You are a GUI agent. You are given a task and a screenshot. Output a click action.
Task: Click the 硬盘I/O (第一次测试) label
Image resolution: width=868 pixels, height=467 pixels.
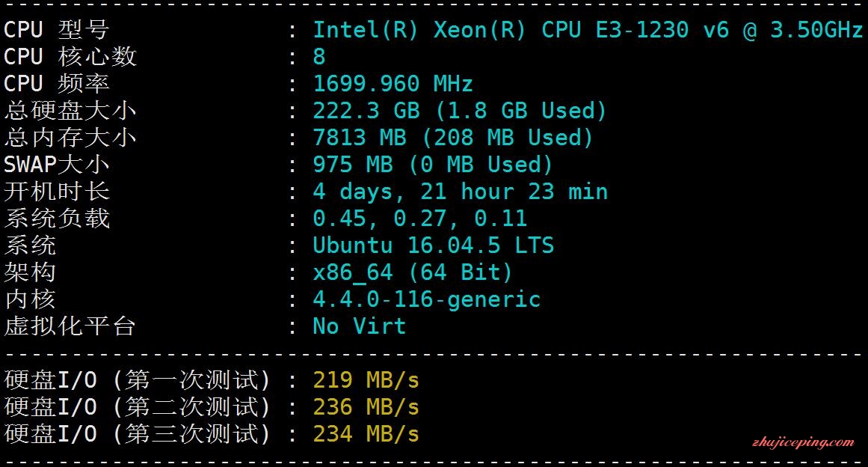click(138, 381)
